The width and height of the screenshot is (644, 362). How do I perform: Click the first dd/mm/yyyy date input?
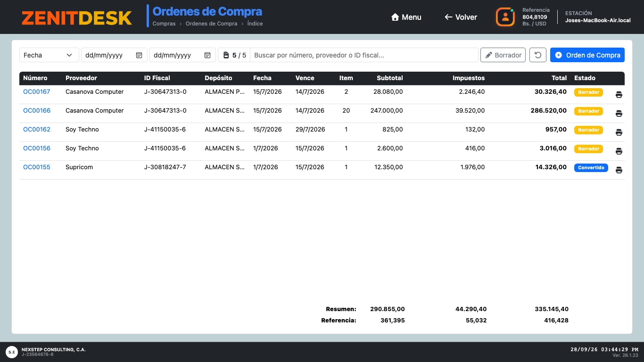[x=114, y=55]
